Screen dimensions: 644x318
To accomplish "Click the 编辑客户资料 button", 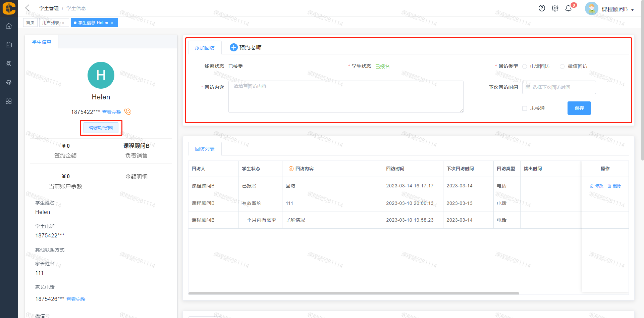I will (101, 128).
